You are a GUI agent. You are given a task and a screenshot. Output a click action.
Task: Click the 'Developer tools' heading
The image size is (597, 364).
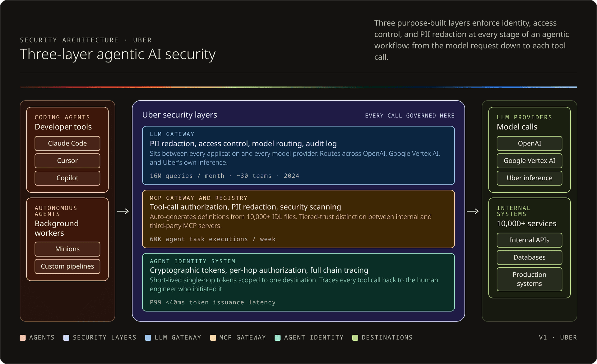click(63, 127)
